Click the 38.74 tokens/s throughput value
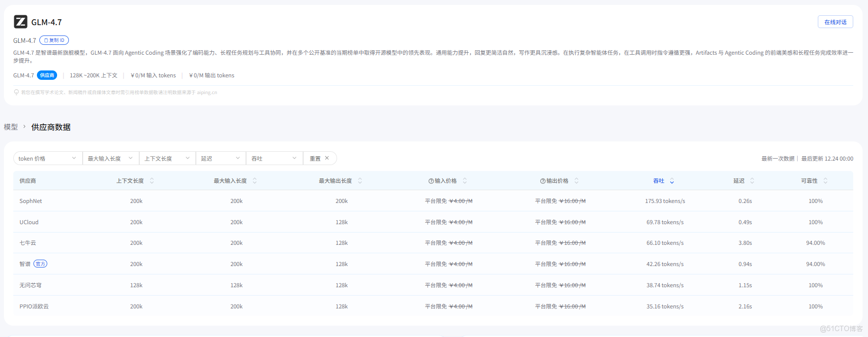This screenshot has height=337, width=868. (665, 285)
